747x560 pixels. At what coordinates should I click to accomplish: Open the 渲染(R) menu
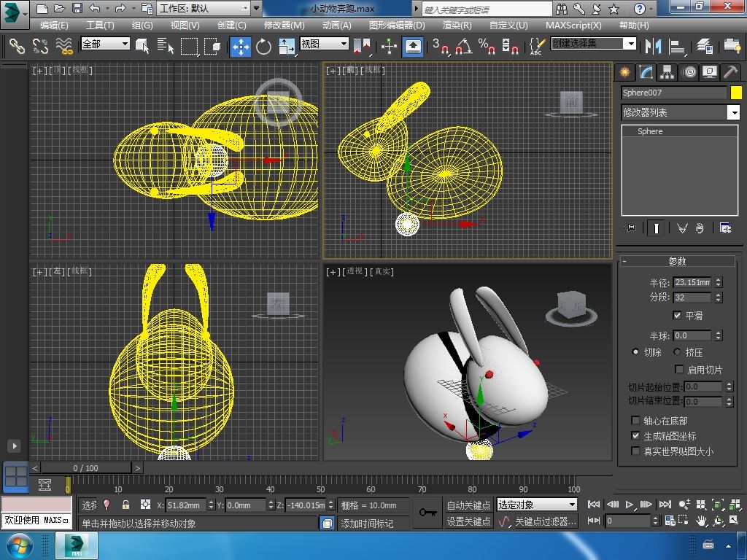[457, 25]
